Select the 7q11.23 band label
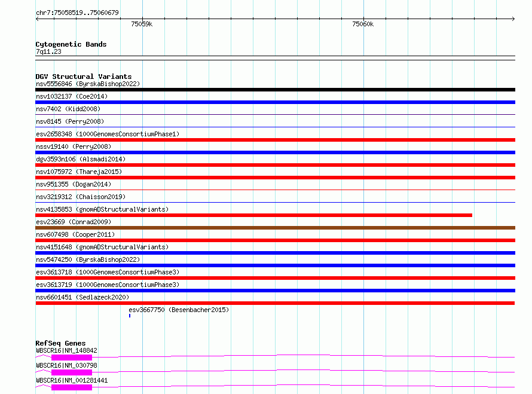Screen dimensions: 532x394 [48, 51]
